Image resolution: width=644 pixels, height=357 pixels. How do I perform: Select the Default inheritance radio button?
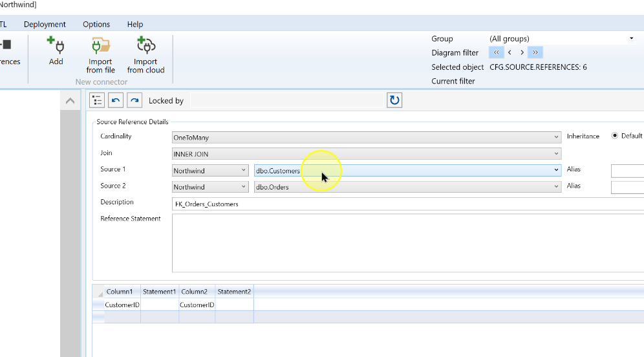[615, 136]
